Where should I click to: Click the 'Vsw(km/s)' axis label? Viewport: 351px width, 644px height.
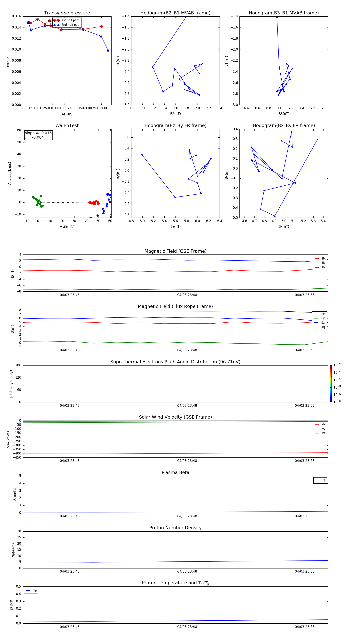(8, 439)
